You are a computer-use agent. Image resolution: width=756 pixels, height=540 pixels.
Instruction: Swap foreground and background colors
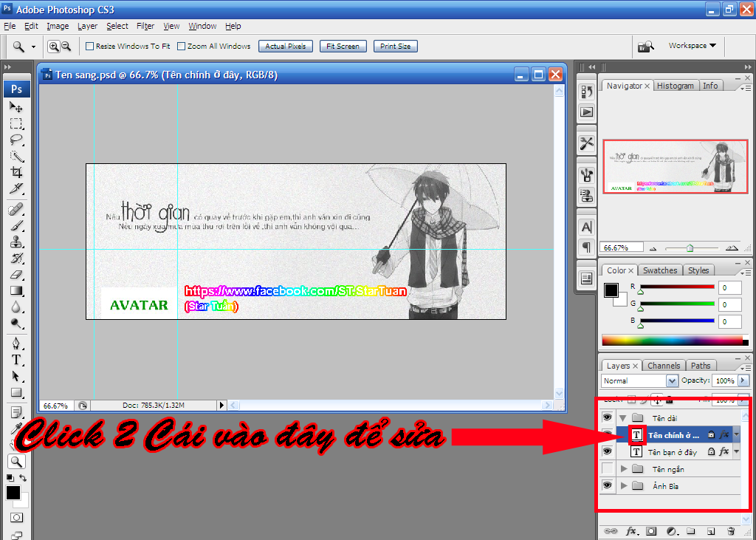pyautogui.click(x=23, y=478)
